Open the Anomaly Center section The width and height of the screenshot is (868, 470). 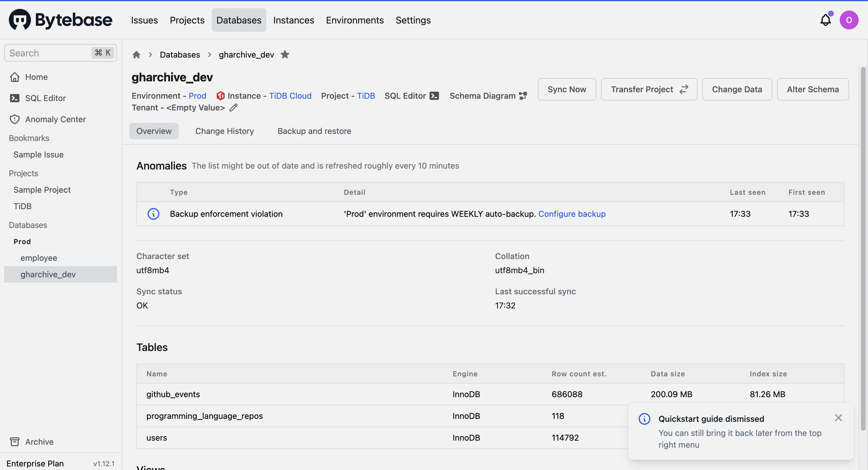tap(56, 119)
